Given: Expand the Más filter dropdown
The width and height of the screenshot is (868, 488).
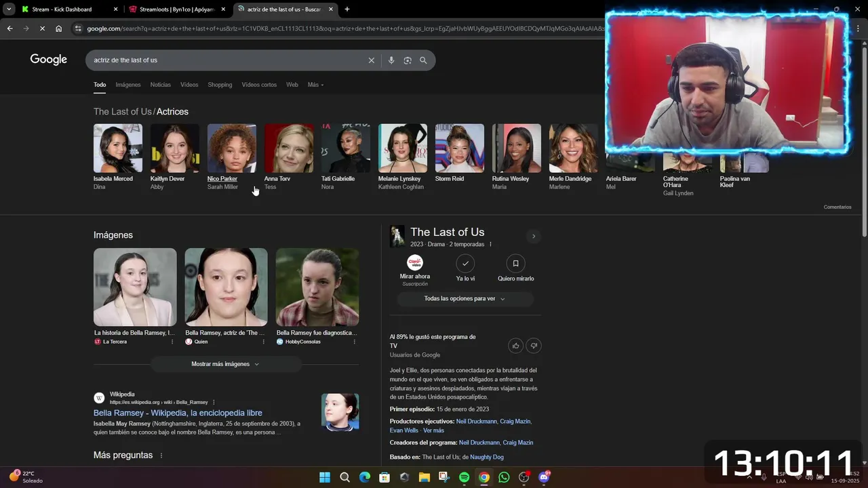Looking at the screenshot, I should click(x=315, y=85).
